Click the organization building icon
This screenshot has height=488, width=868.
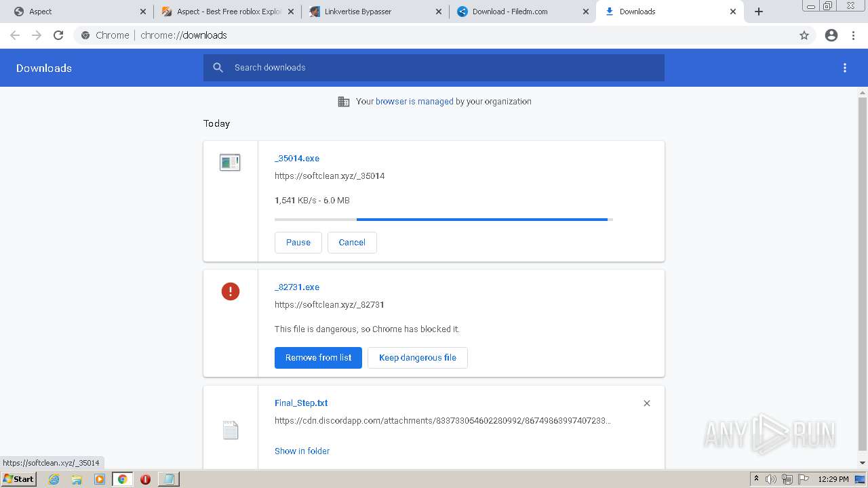click(x=344, y=102)
